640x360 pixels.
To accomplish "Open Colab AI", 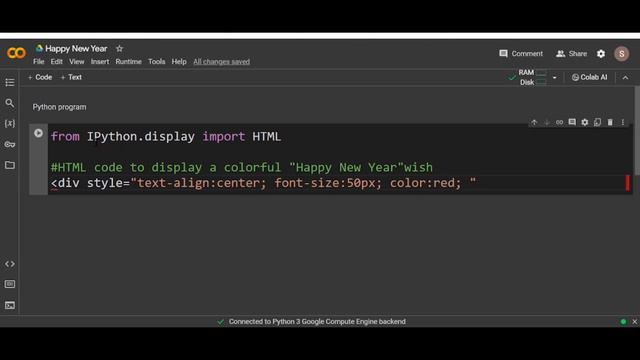I will (589, 77).
